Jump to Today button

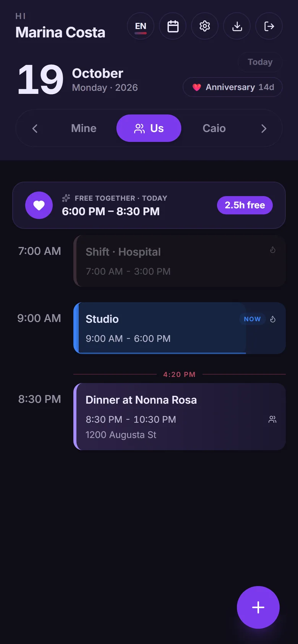point(260,62)
